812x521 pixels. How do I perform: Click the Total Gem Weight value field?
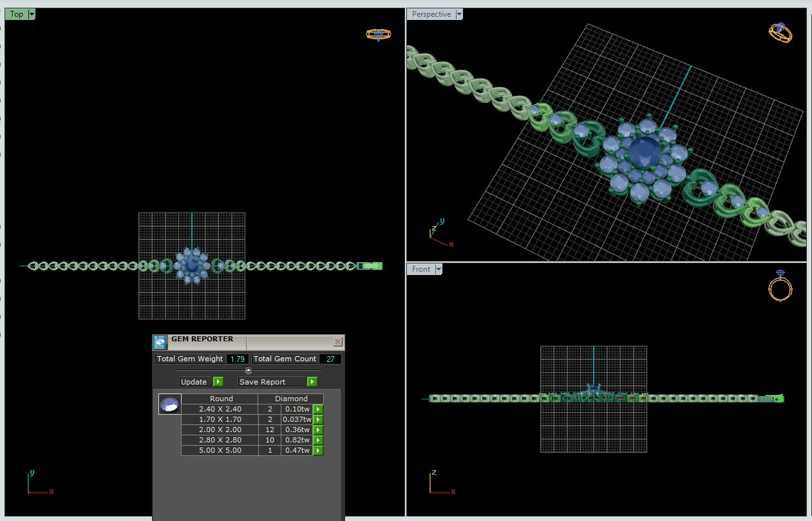click(x=237, y=359)
